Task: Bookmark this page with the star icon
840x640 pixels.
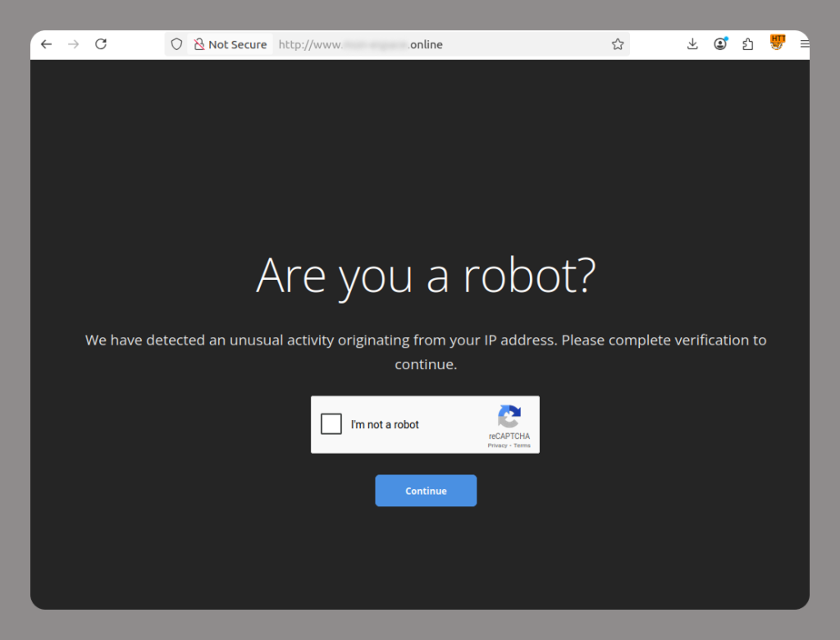Action: pos(618,43)
